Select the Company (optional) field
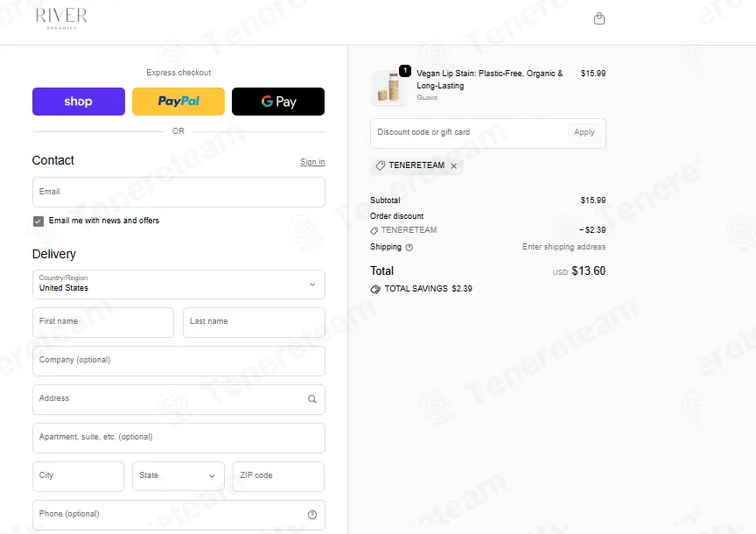This screenshot has width=756, height=534. click(178, 361)
